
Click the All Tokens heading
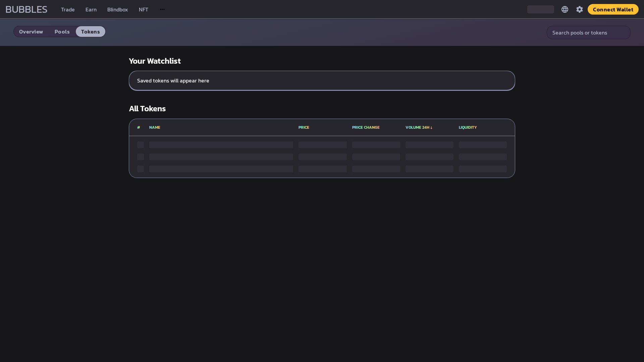tap(147, 109)
